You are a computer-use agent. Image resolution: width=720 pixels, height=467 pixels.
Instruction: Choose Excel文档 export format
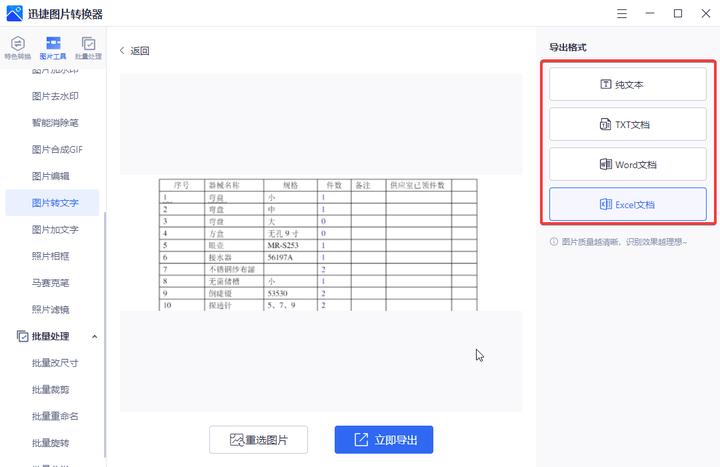(x=628, y=204)
